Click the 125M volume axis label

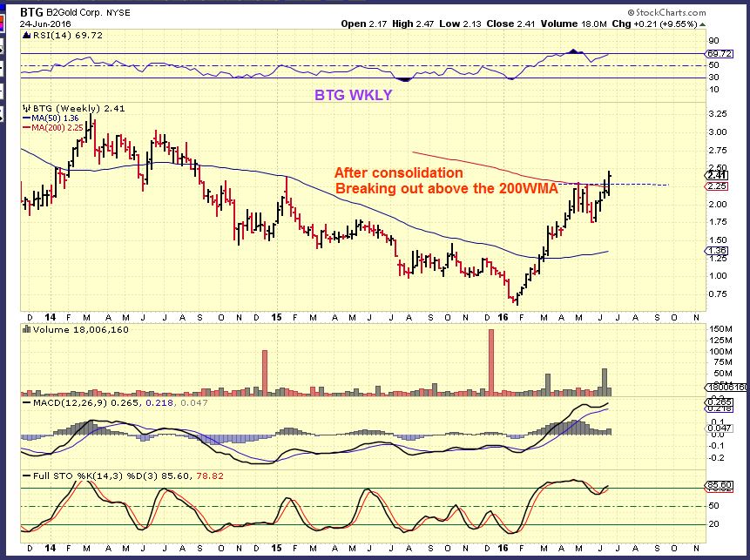coord(720,341)
